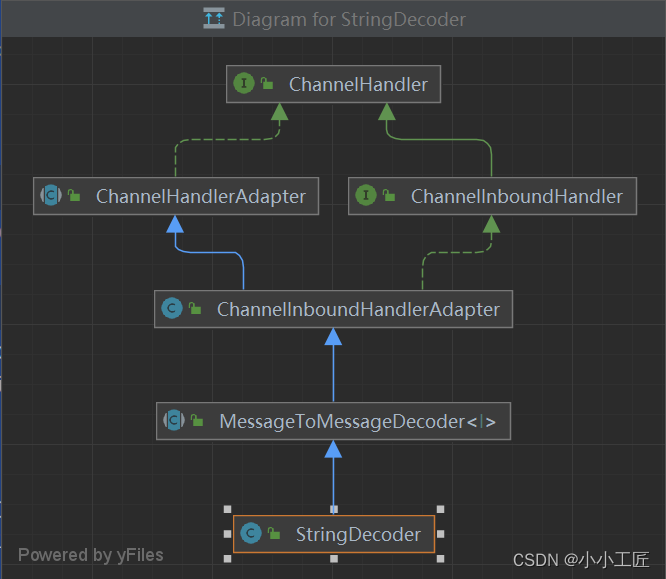Image resolution: width=666 pixels, height=579 pixels.
Task: Click the Diagram for StringDecoder tab title
Action: [348, 18]
